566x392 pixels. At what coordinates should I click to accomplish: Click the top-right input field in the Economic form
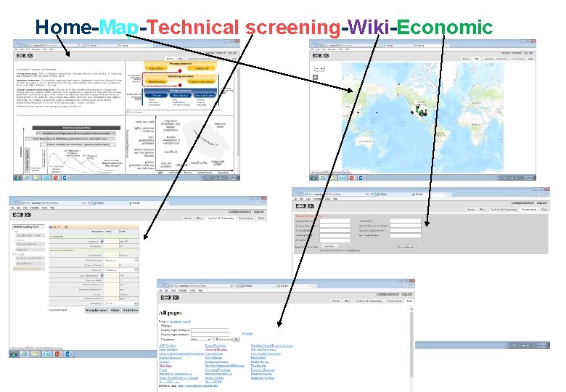[x=406, y=221]
